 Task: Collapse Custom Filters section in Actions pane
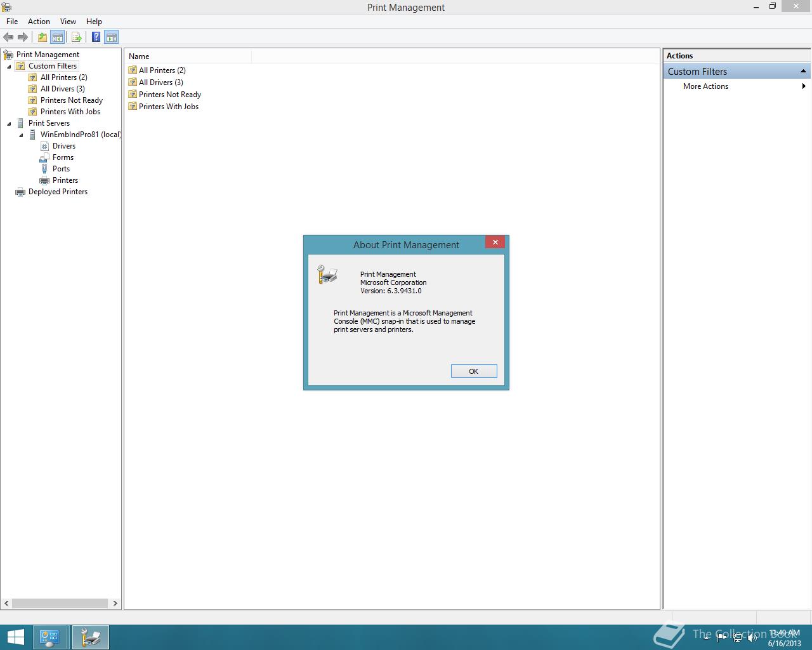803,72
